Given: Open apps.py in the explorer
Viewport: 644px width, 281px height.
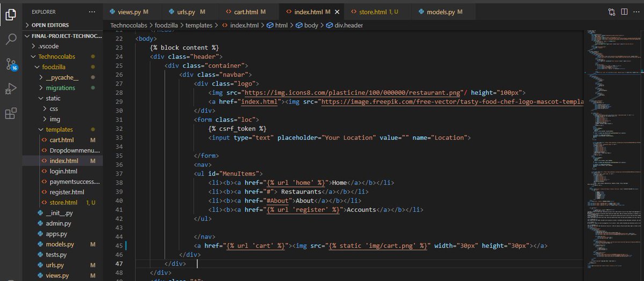Looking at the screenshot, I should tap(63, 234).
